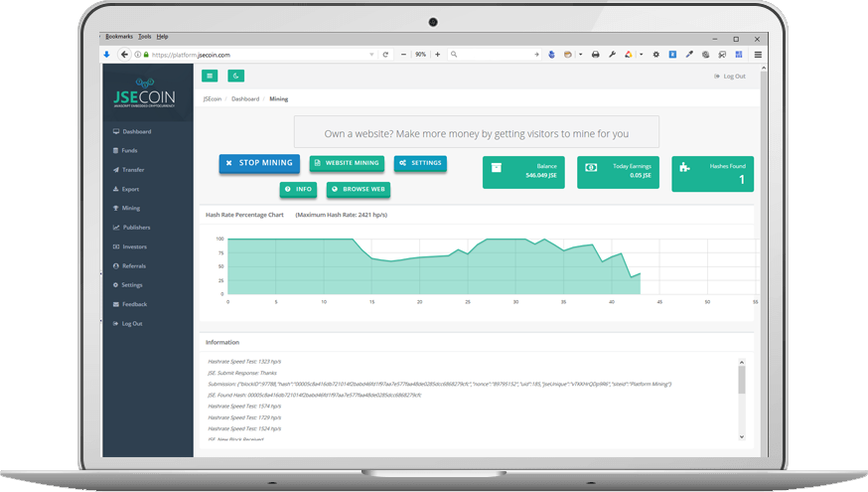Open Referrals in the sidebar
Screen dimensions: 868x492
(x=129, y=266)
